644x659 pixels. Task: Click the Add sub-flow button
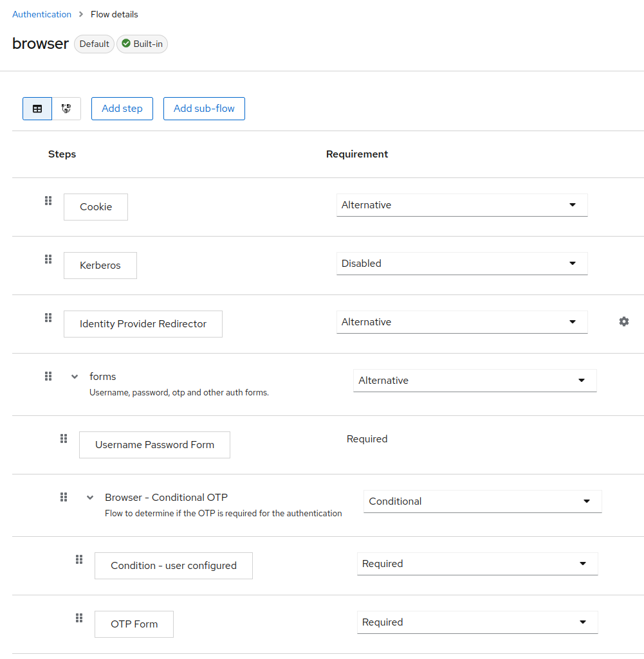204,109
